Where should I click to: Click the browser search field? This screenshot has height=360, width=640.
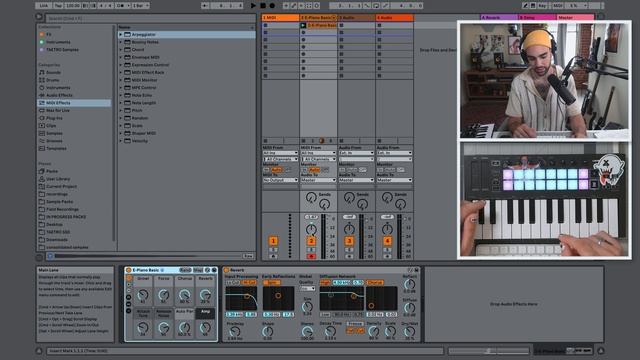(x=150, y=18)
